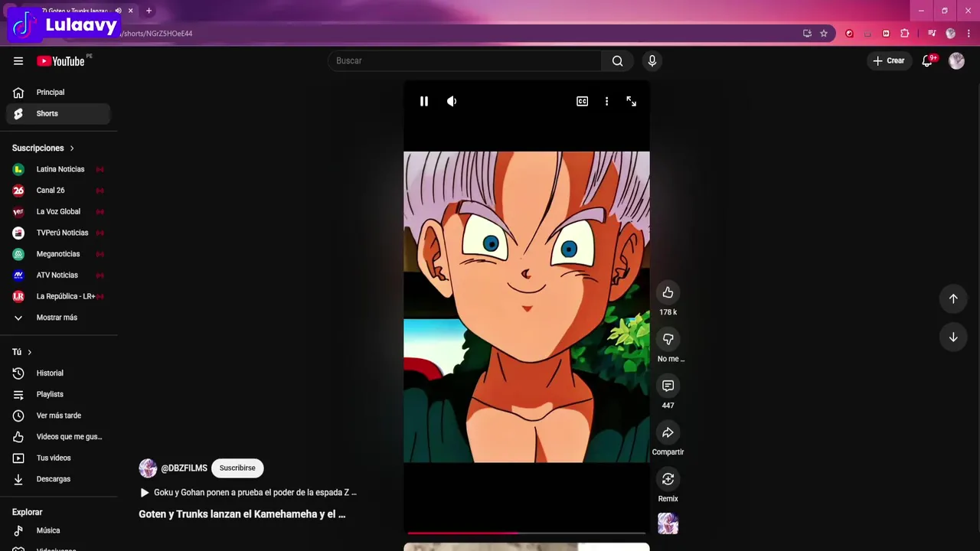Image resolution: width=980 pixels, height=551 pixels.
Task: Open fast-forward extension icon
Action: [886, 34]
